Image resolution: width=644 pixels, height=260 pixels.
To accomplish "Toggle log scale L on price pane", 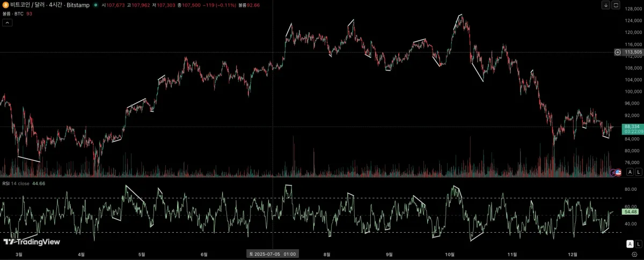I will point(638,172).
